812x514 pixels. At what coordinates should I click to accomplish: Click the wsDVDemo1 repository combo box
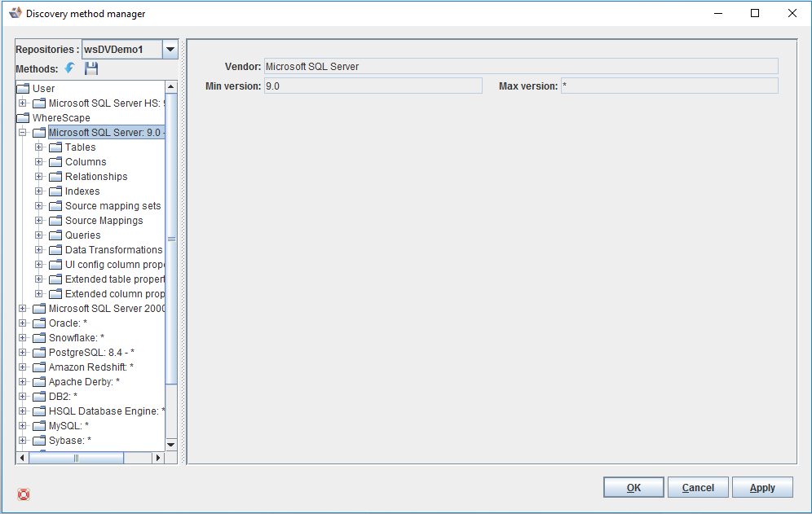[130, 50]
